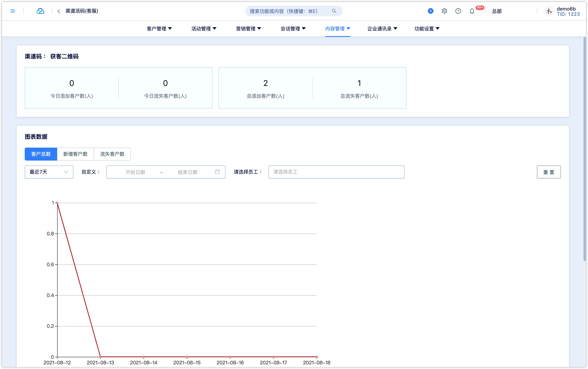Image resolution: width=588 pixels, height=369 pixels.
Task: Expand the 会话管理 menu
Action: point(293,29)
